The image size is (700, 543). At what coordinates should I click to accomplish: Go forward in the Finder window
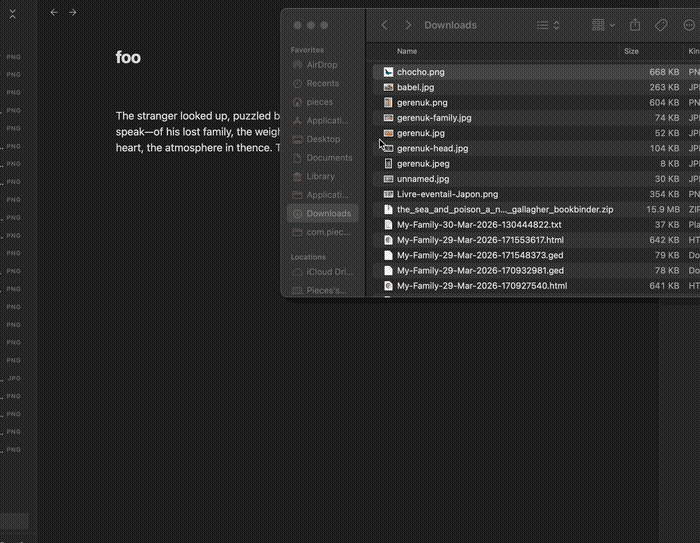coord(408,25)
